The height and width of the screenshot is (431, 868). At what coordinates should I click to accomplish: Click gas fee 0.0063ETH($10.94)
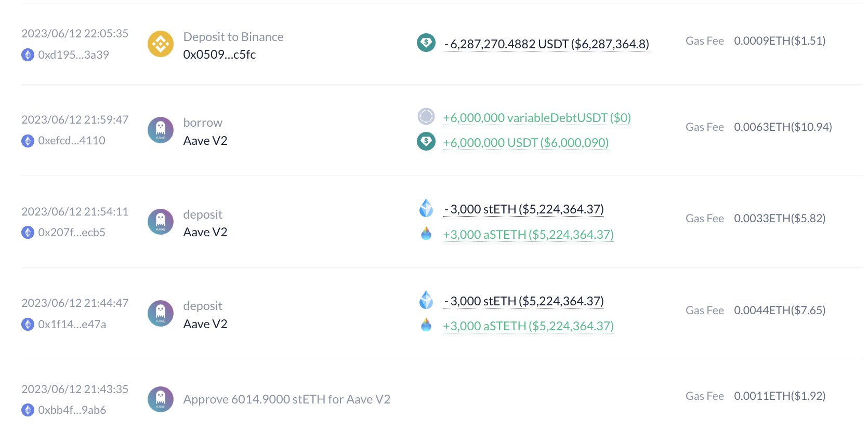pos(783,127)
